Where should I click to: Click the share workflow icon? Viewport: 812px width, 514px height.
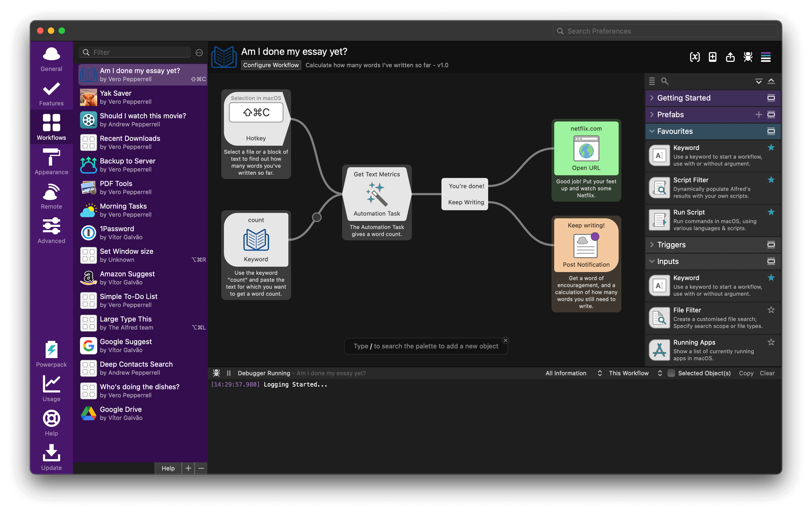(x=730, y=57)
